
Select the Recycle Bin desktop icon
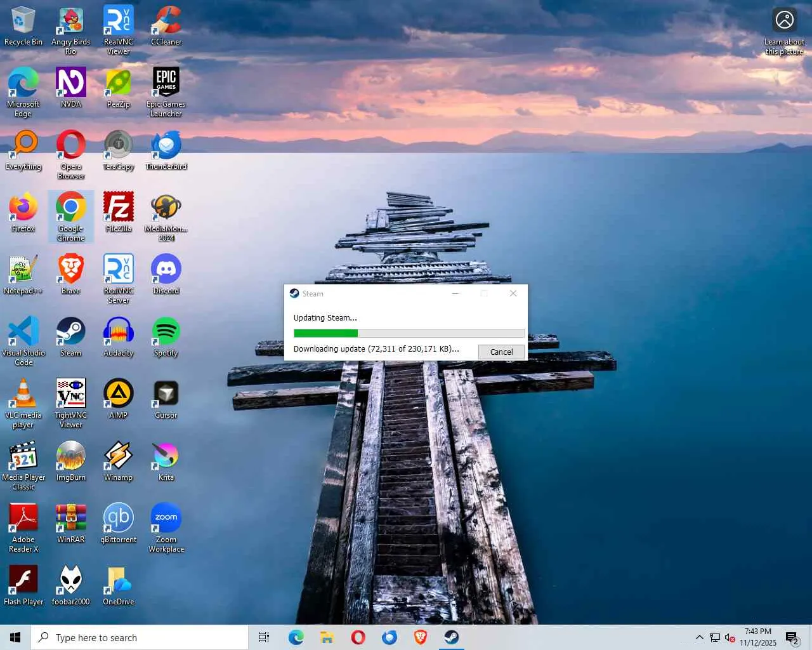point(23,27)
